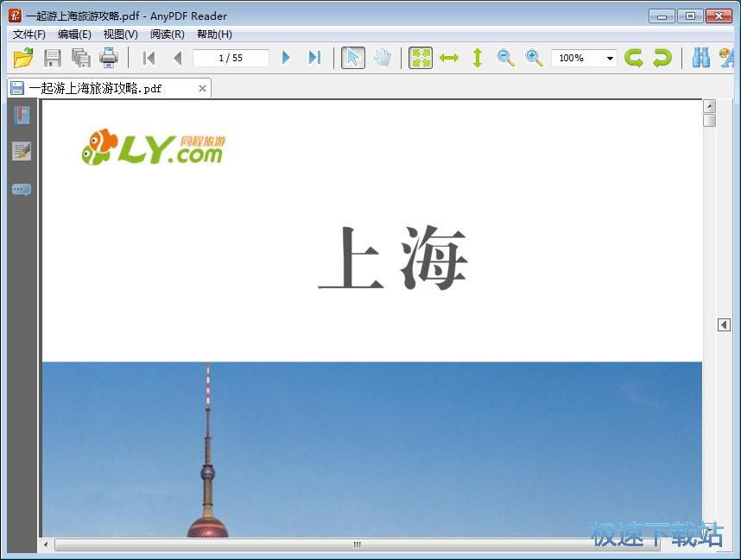Open the search binoculars tool
741x560 pixels.
(700, 58)
